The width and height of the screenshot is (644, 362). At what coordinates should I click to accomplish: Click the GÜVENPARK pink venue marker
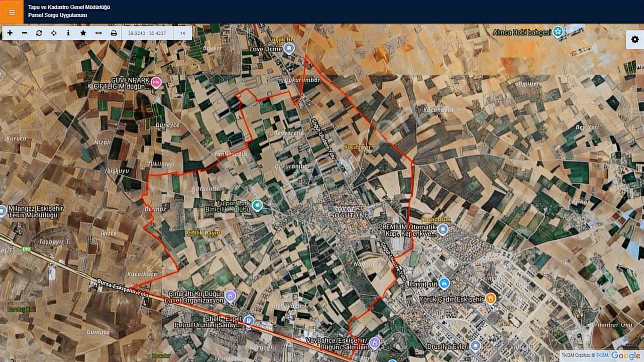(156, 83)
